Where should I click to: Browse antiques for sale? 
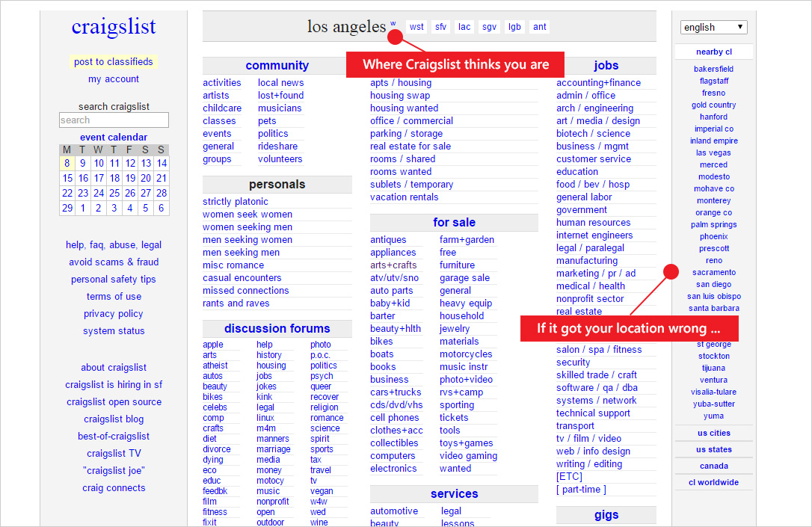388,240
